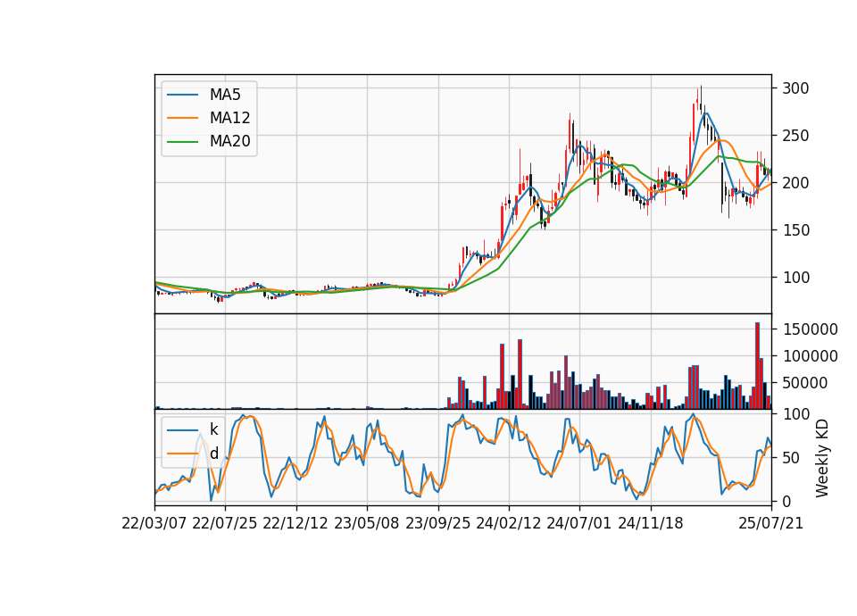Image resolution: width=857 pixels, height=616 pixels.
Task: Click the 200 price axis tick label
Action: [x=795, y=183]
